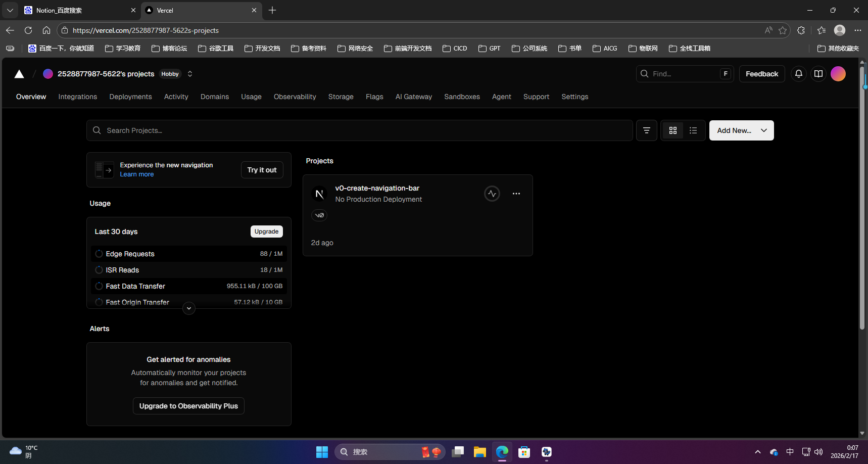Refresh the page

tap(28, 30)
